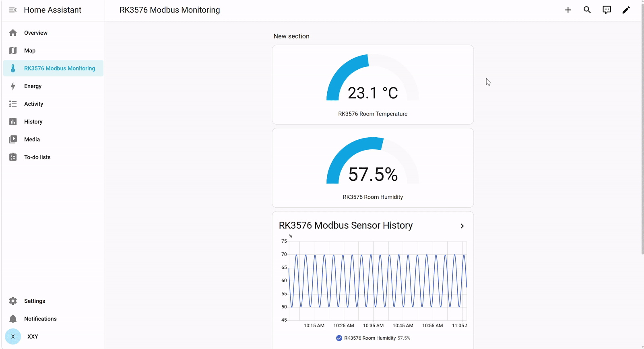Click the XXY user avatar
The width and height of the screenshot is (644, 349).
13,337
